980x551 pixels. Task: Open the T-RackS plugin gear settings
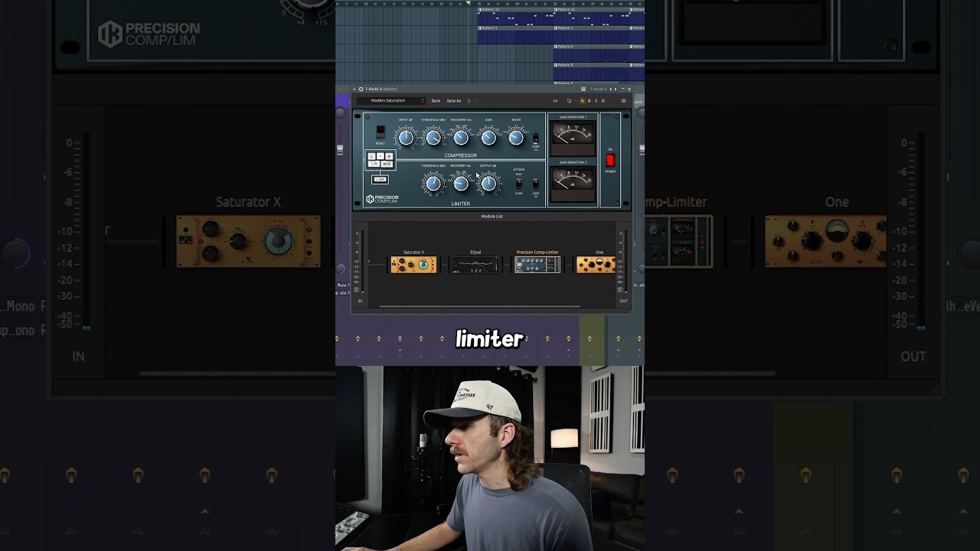pyautogui.click(x=361, y=89)
